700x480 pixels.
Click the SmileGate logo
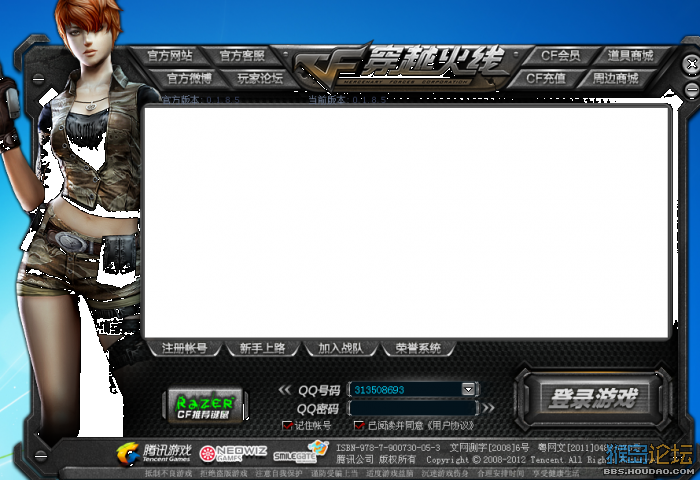click(x=300, y=452)
